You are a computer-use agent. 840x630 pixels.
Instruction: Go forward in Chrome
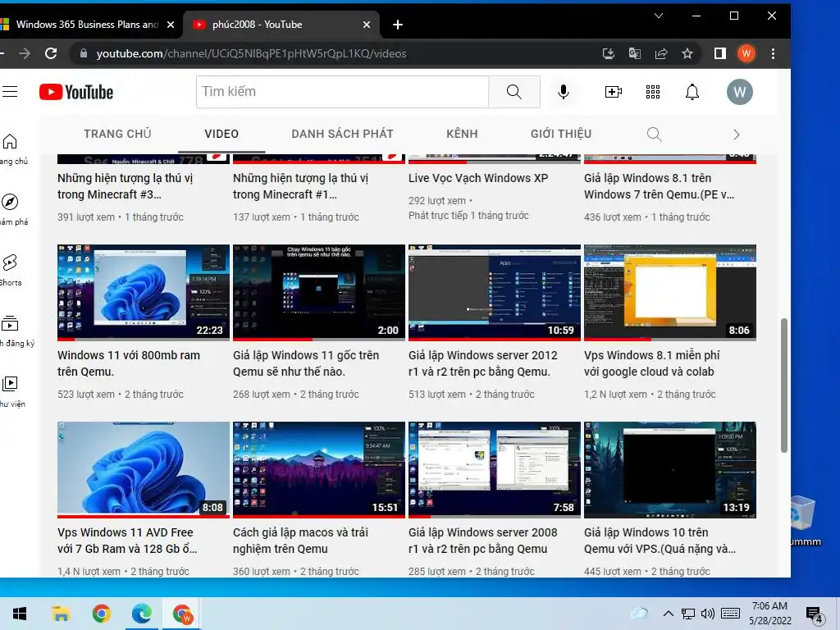(24, 53)
